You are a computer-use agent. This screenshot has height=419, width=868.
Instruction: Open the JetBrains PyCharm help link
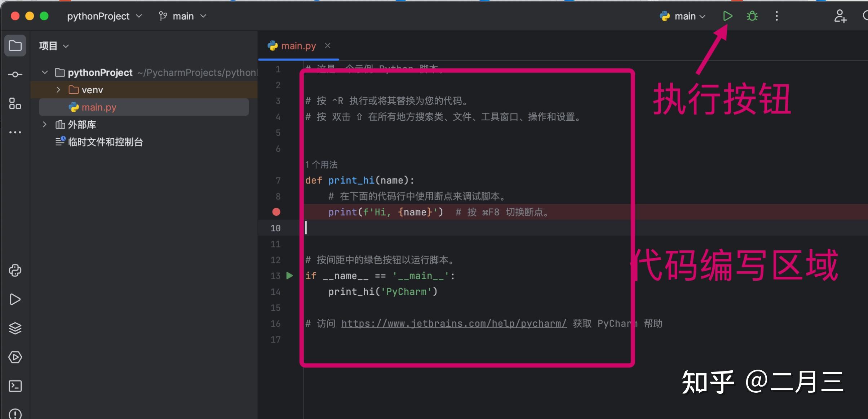pyautogui.click(x=453, y=323)
